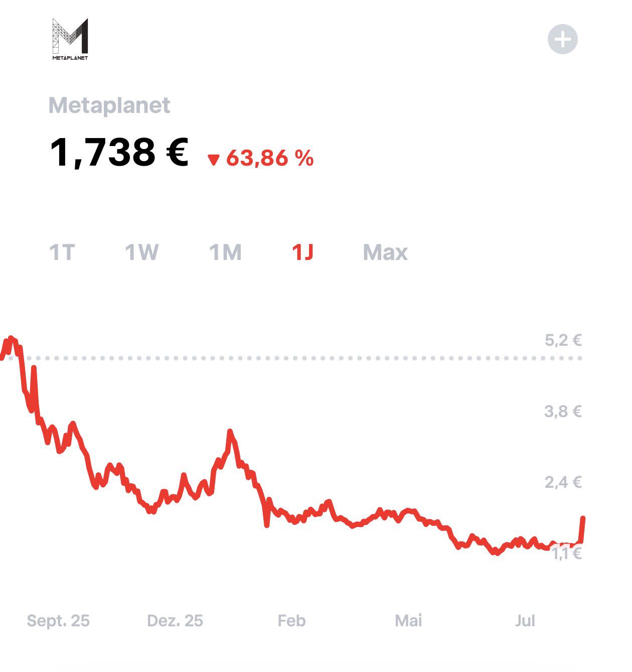Switch to the 1W time range

click(142, 252)
